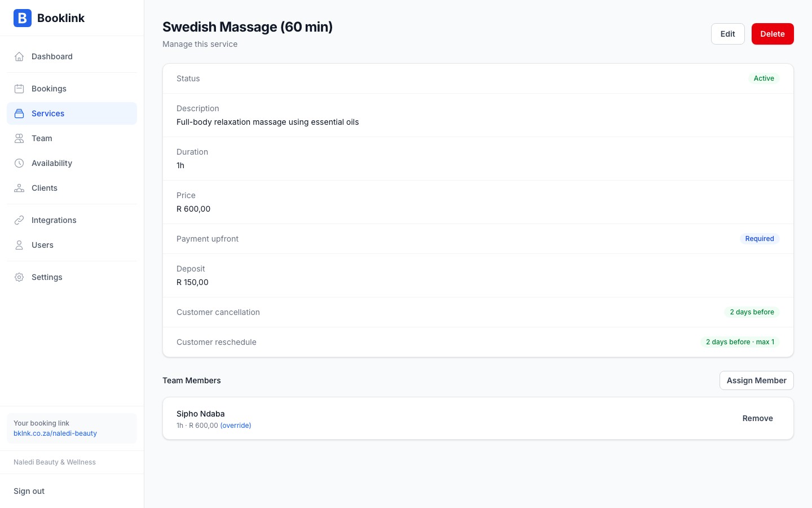Click the Team people icon
812x508 pixels.
coord(19,138)
